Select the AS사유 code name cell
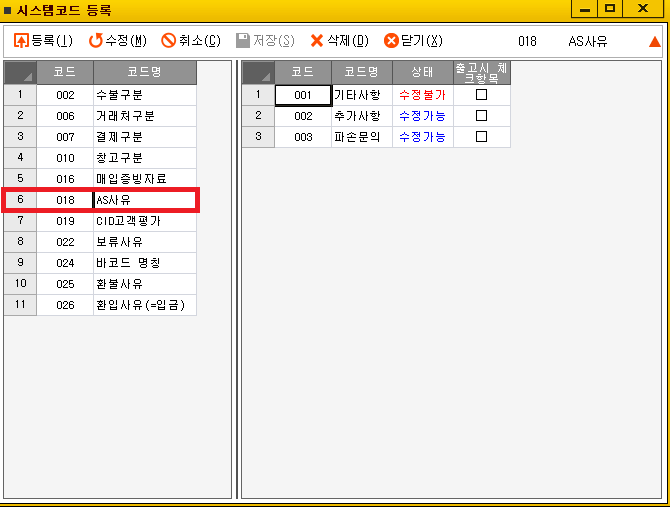Viewport: 670px width, 507px height. pos(145,199)
